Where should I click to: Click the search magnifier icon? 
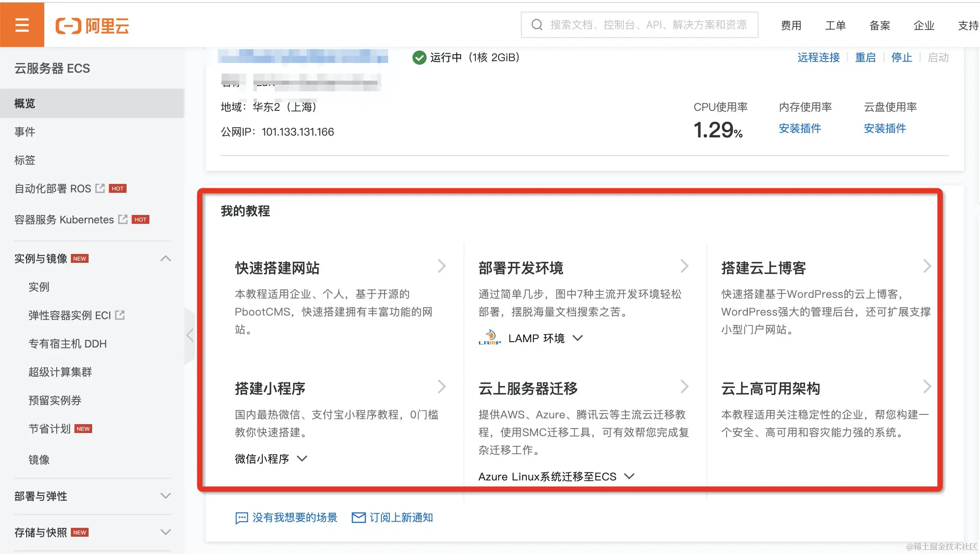pyautogui.click(x=537, y=25)
